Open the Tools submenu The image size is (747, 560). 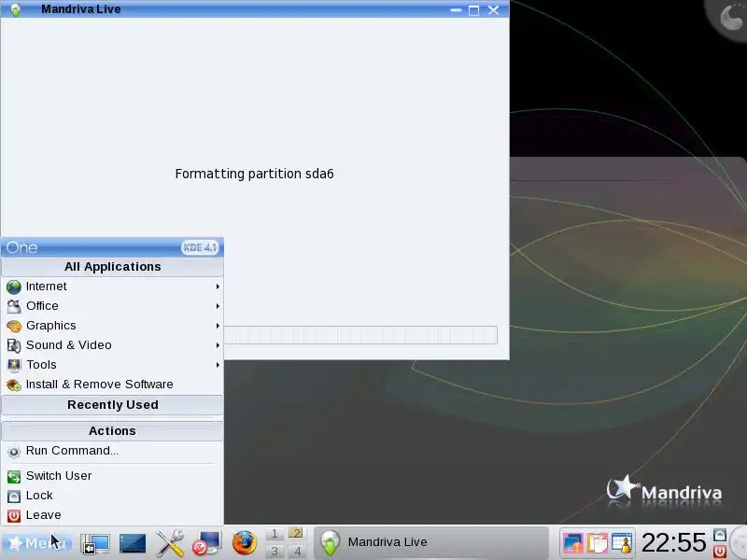(x=113, y=364)
